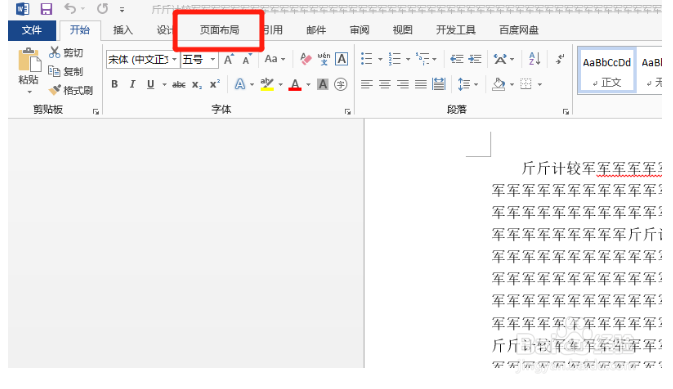The width and height of the screenshot is (673, 389).
Task: Switch to the 插入 tab
Action: point(123,30)
